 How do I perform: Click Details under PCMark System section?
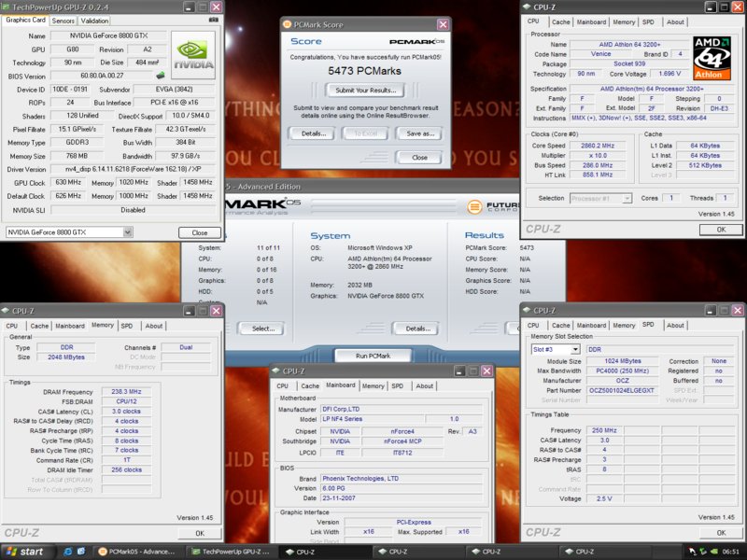[x=417, y=329]
